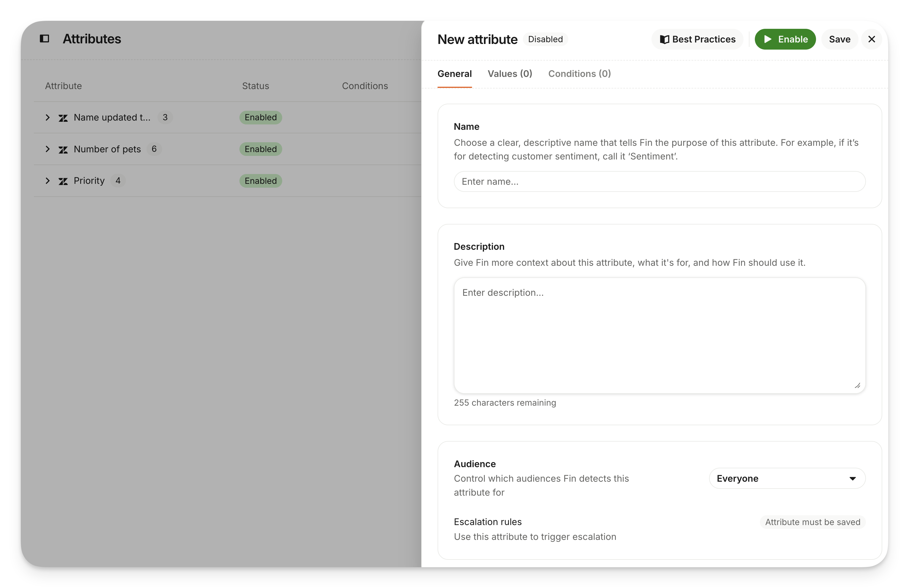Screen dimensions: 909x588
Task: Click into the description text area
Action: [659, 336]
